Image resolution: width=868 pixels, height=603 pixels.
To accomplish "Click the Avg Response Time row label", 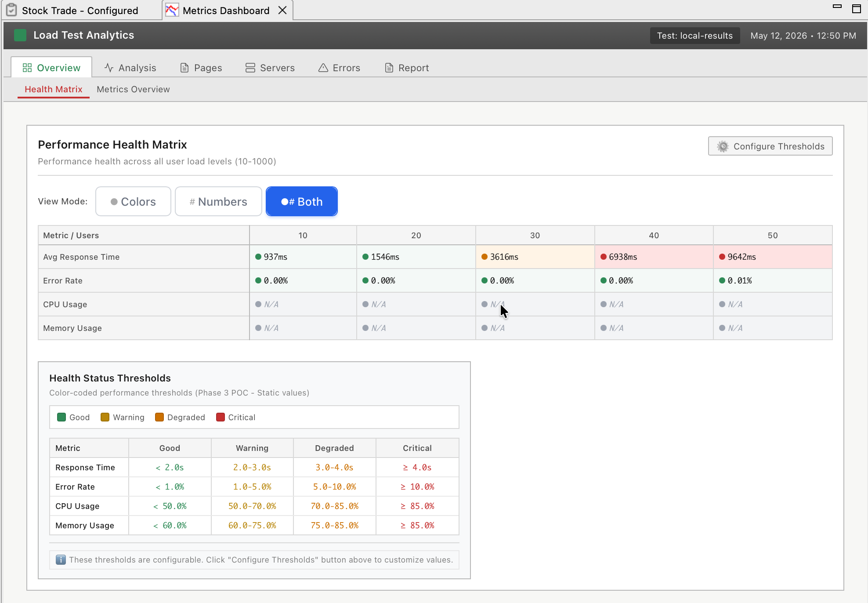I will coord(81,257).
